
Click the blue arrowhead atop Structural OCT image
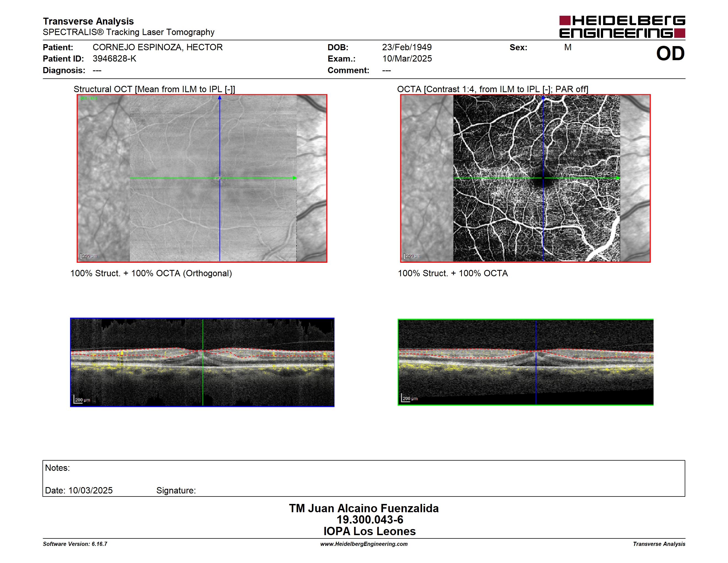220,98
